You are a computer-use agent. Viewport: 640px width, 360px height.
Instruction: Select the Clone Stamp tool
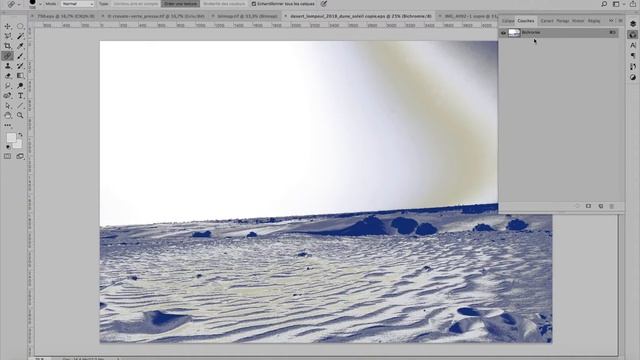[x=8, y=66]
